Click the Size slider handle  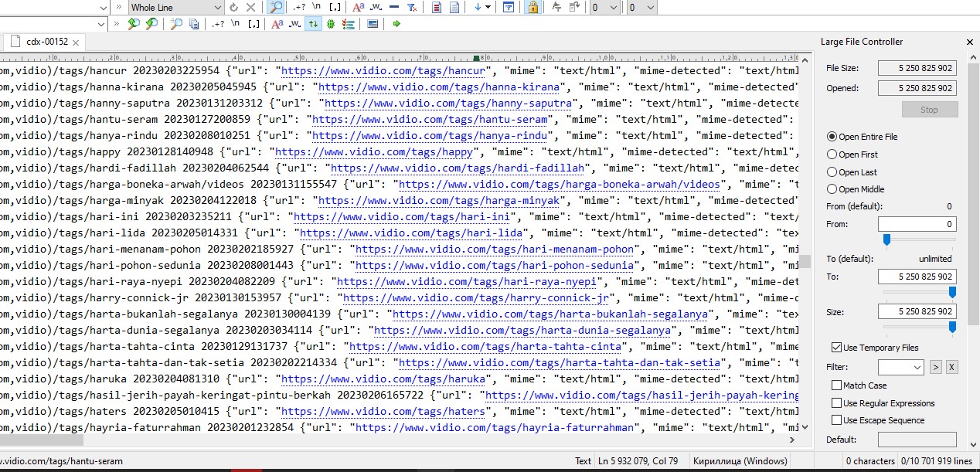(952, 328)
